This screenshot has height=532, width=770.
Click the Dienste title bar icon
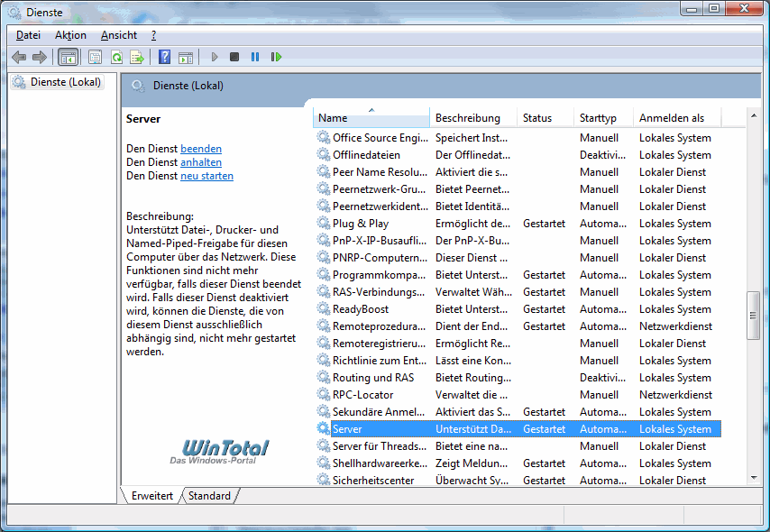click(x=14, y=12)
